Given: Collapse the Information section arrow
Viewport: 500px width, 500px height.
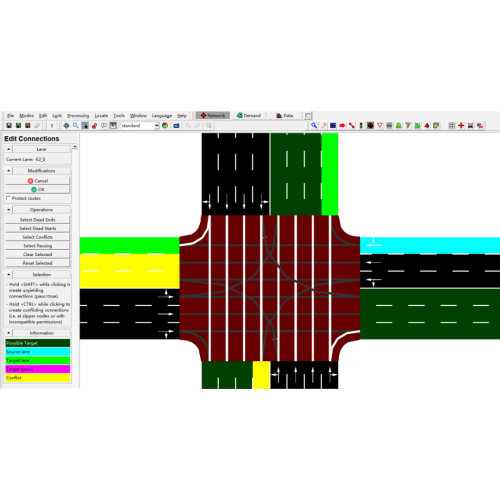Looking at the screenshot, I should tap(9, 333).
